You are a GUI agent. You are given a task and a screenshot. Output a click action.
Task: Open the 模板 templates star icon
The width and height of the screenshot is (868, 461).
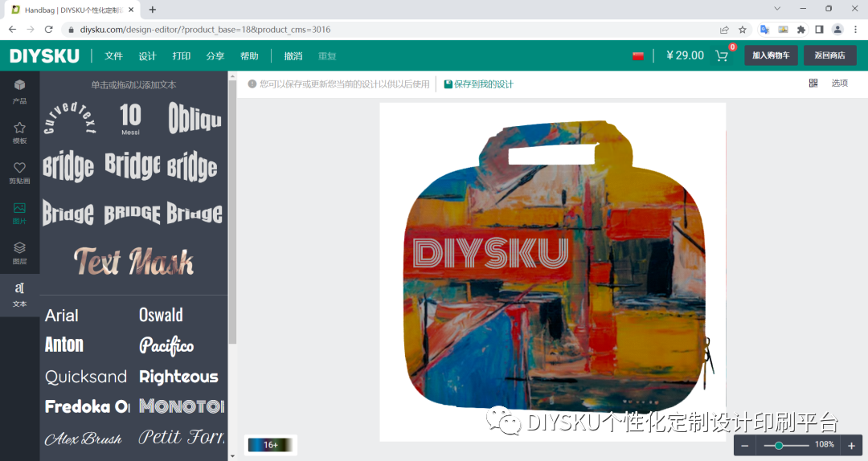(x=19, y=133)
